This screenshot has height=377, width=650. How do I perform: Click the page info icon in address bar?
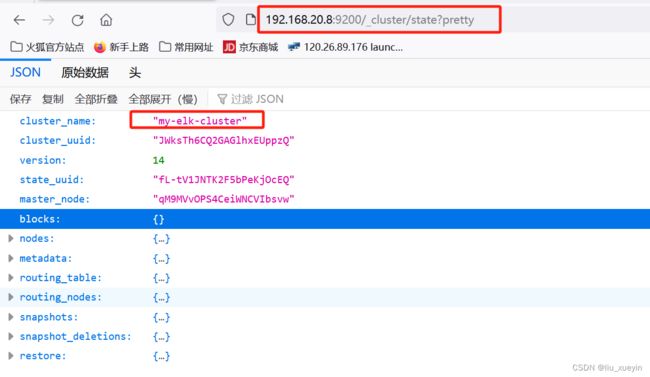pos(250,19)
